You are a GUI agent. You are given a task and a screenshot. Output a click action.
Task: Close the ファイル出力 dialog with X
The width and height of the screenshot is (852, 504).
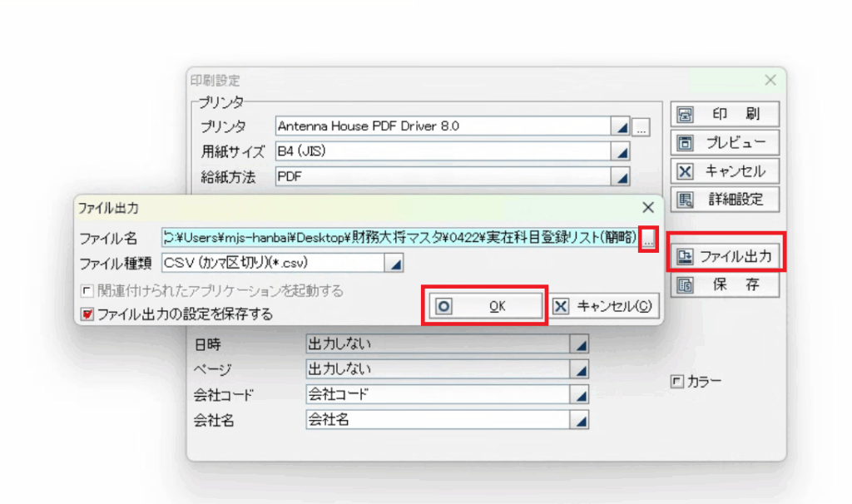tap(648, 207)
